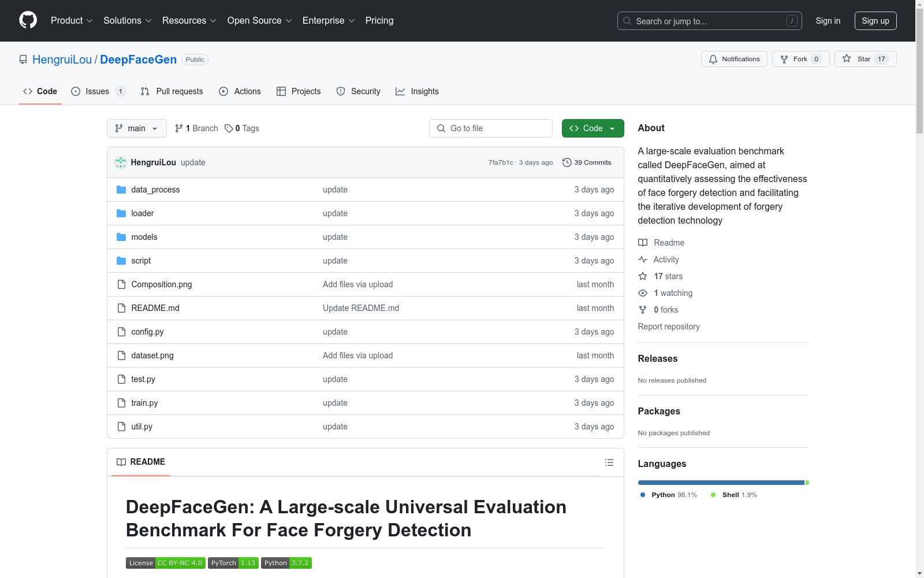
Task: Expand the Enterprise menu
Action: coord(329,20)
